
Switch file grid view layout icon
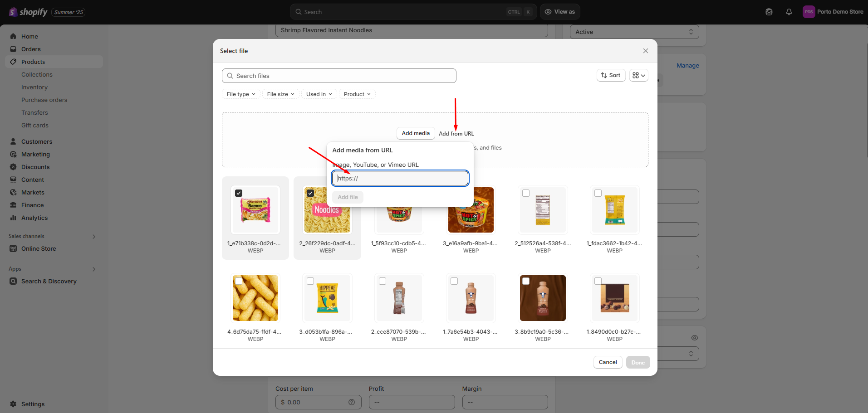coord(638,75)
